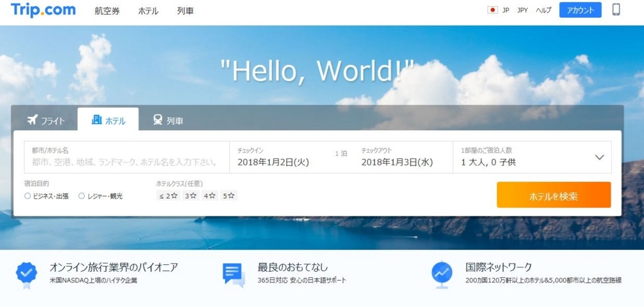Open the 1 大人, 0 子供 selector
Viewport: 644px width, 307px height.
[x=532, y=157]
